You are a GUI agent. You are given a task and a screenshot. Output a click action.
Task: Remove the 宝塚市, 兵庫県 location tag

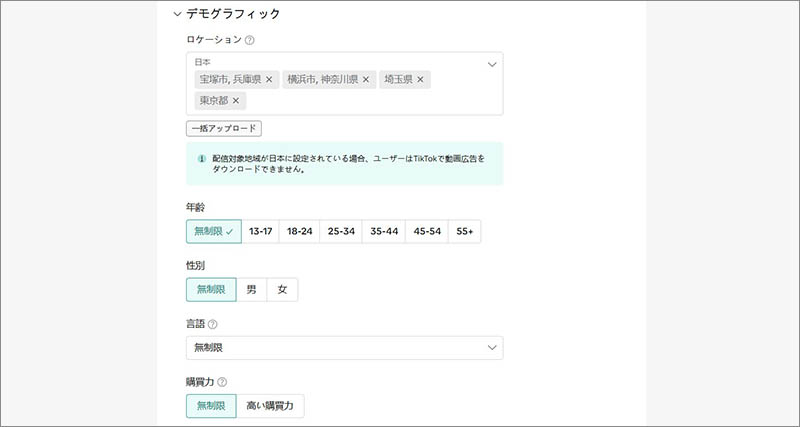click(x=269, y=79)
